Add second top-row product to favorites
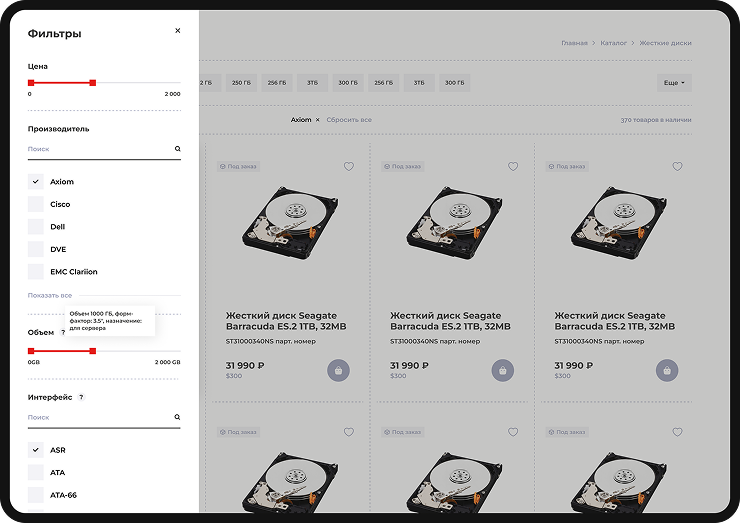This screenshot has width=740, height=523. coord(513,166)
